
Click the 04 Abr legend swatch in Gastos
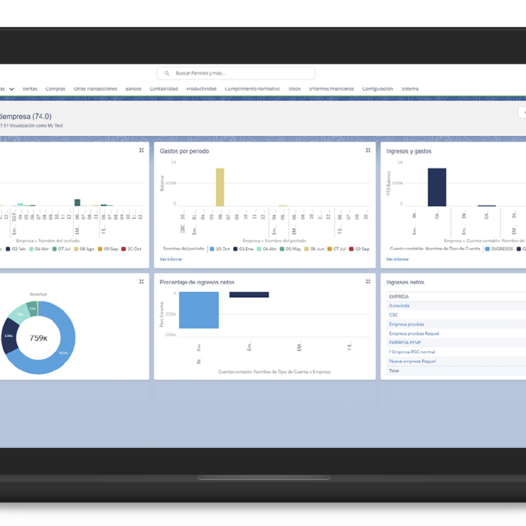259,249
